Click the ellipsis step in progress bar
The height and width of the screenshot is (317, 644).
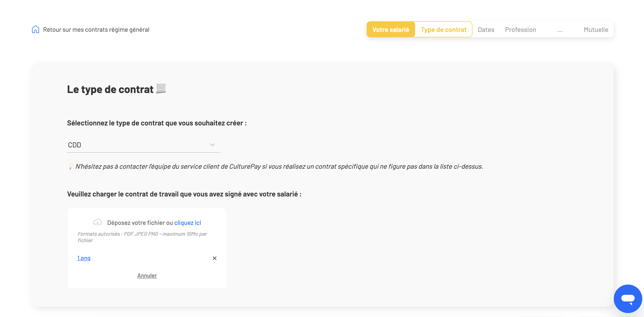tap(560, 30)
